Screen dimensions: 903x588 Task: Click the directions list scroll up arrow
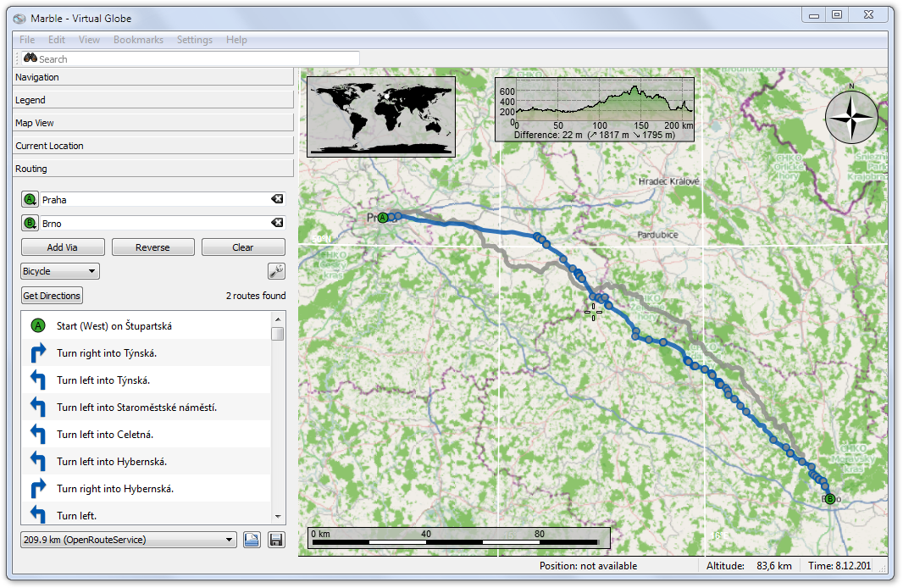click(278, 319)
